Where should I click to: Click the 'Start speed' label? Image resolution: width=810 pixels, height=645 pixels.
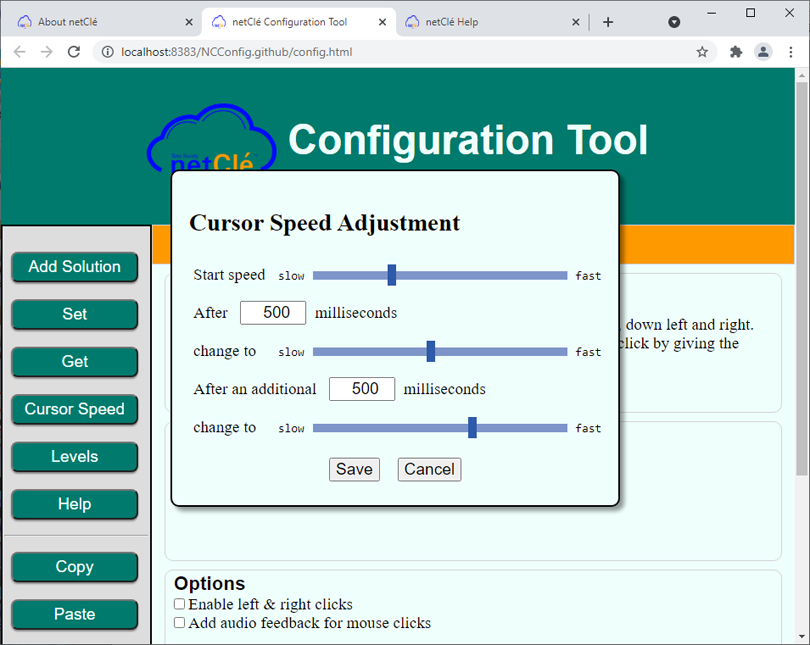point(229,275)
